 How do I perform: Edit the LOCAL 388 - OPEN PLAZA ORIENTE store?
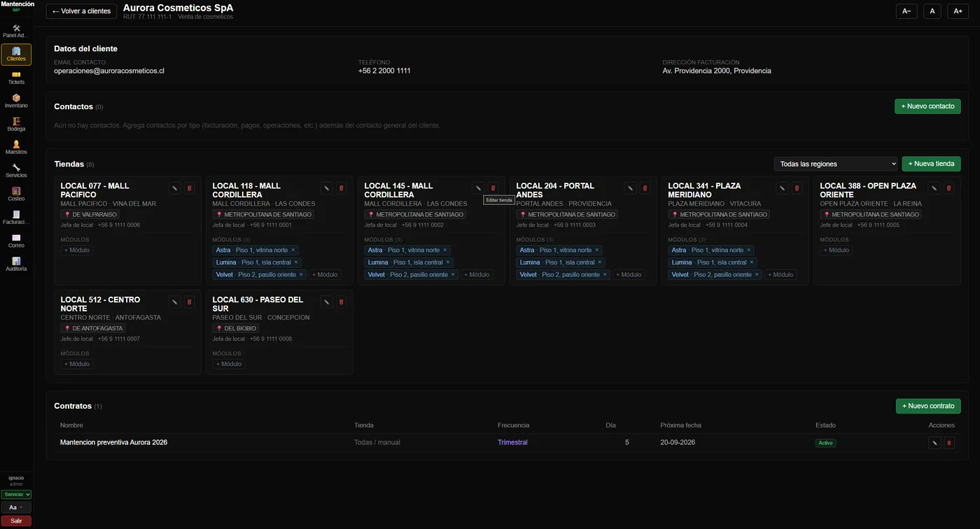coord(934,188)
